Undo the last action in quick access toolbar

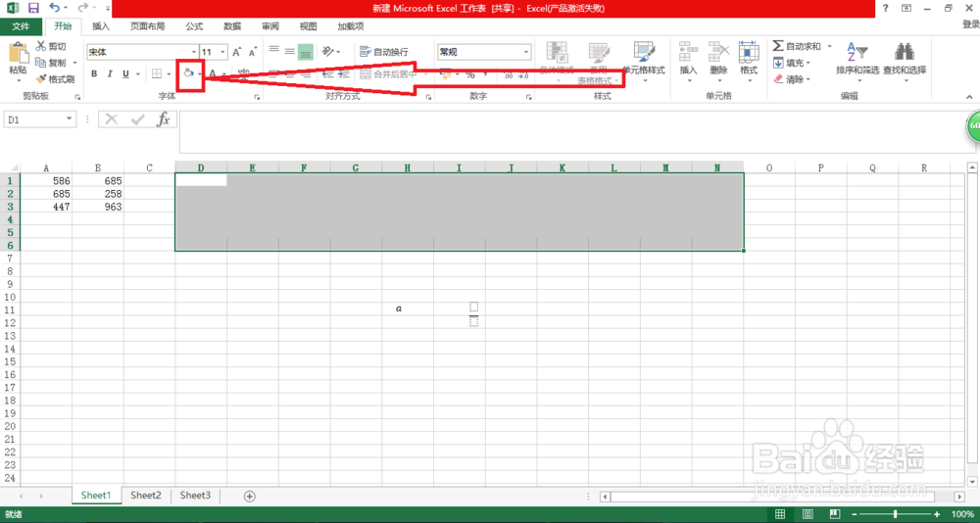(x=54, y=8)
